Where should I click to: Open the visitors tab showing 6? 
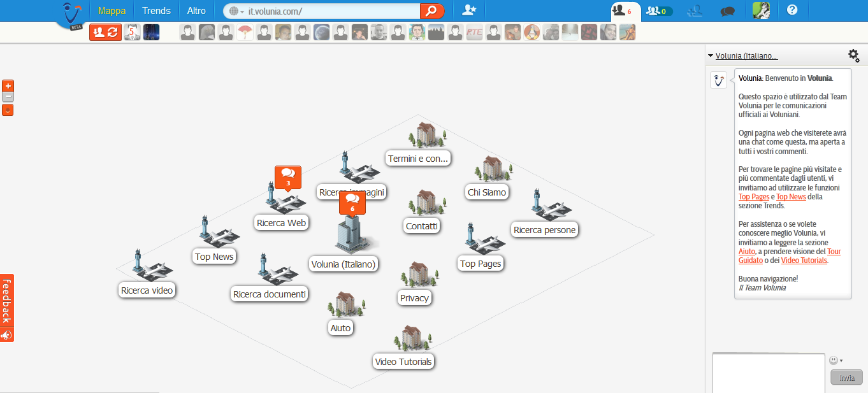pyautogui.click(x=621, y=11)
